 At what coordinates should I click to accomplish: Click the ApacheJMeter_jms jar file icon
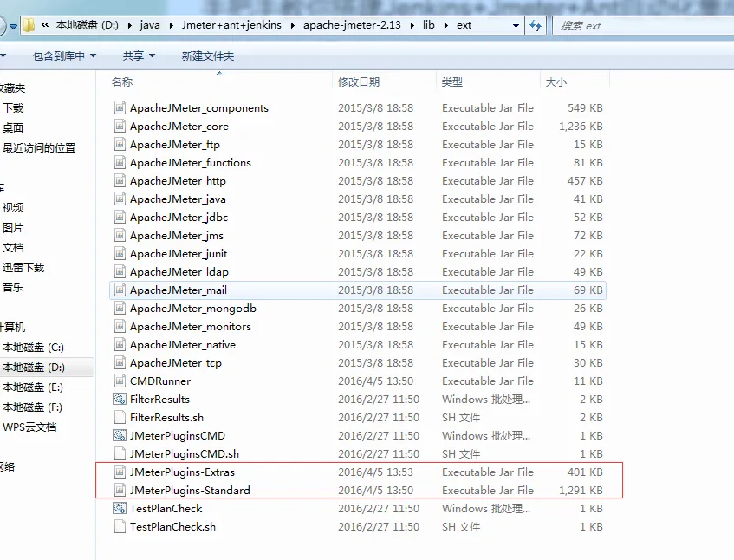[x=120, y=235]
